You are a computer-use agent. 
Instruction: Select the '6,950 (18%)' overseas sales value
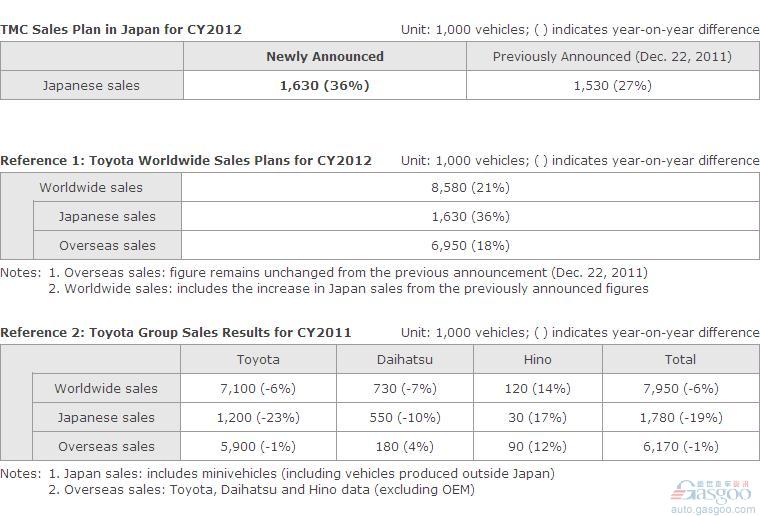tap(470, 246)
